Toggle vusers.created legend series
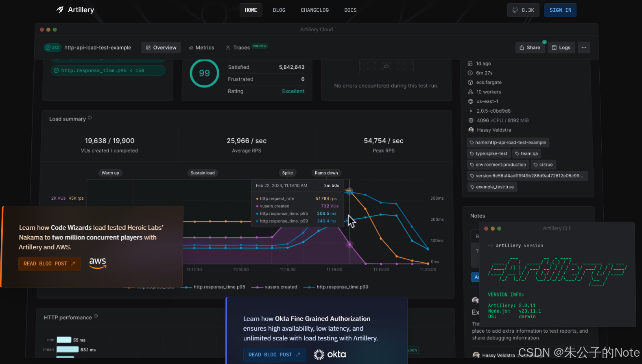Screen dimensions: 642x364 (x=275, y=287)
